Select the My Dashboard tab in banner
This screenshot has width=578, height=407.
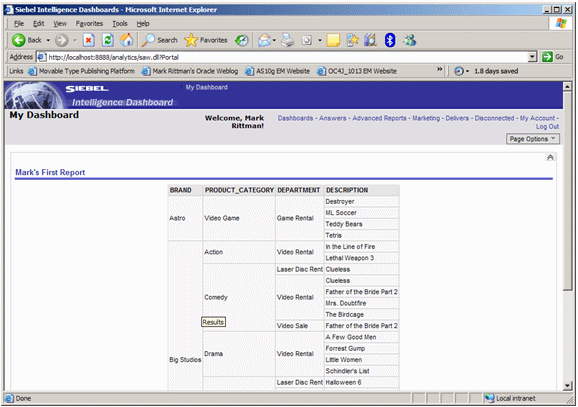206,87
